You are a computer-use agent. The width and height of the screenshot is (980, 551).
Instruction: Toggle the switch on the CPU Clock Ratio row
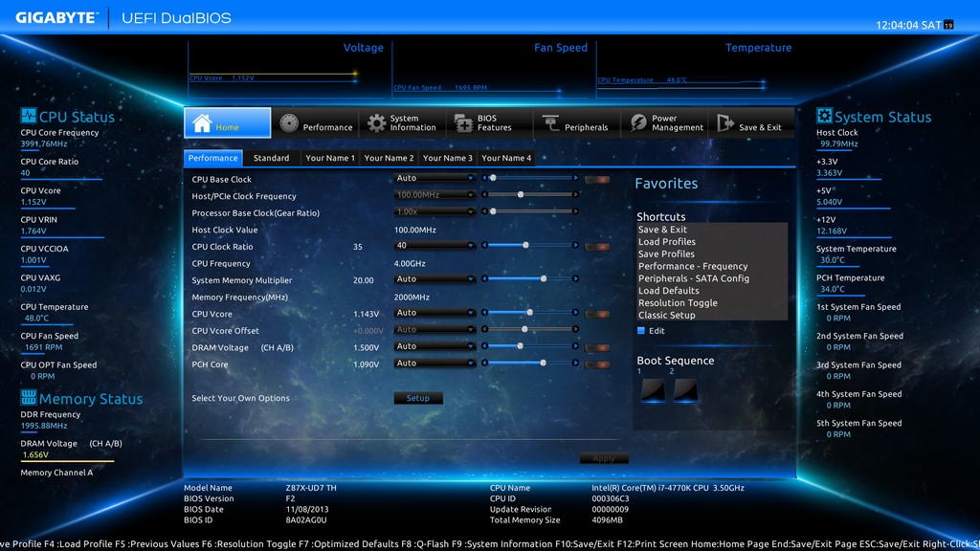point(597,247)
